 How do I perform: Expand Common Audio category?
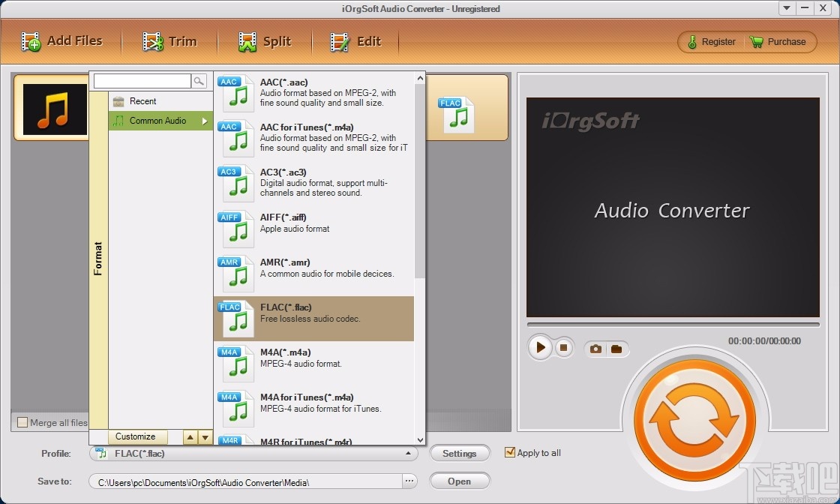tap(159, 120)
